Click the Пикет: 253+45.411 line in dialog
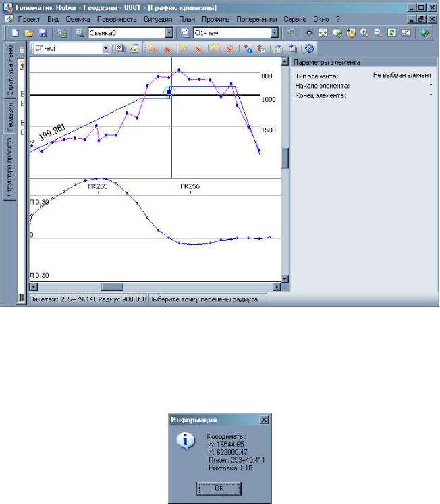Image resolution: width=440 pixels, height=504 pixels. point(236,460)
